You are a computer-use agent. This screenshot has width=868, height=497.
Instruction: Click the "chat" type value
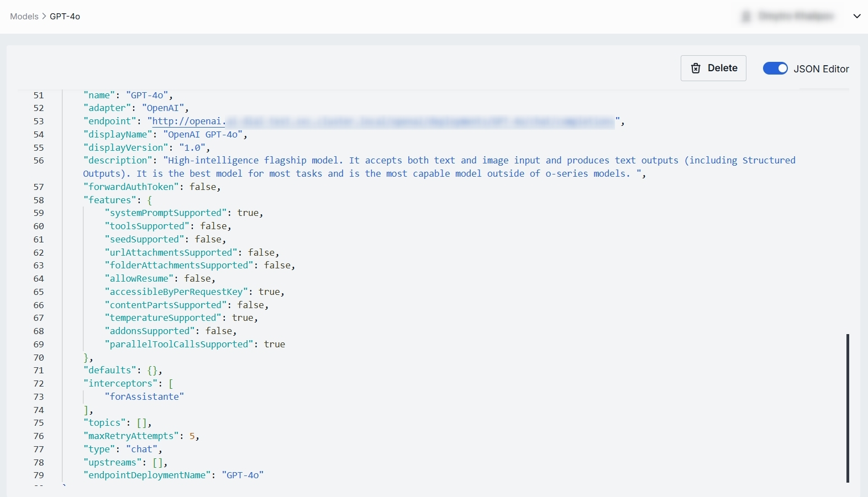pos(142,450)
